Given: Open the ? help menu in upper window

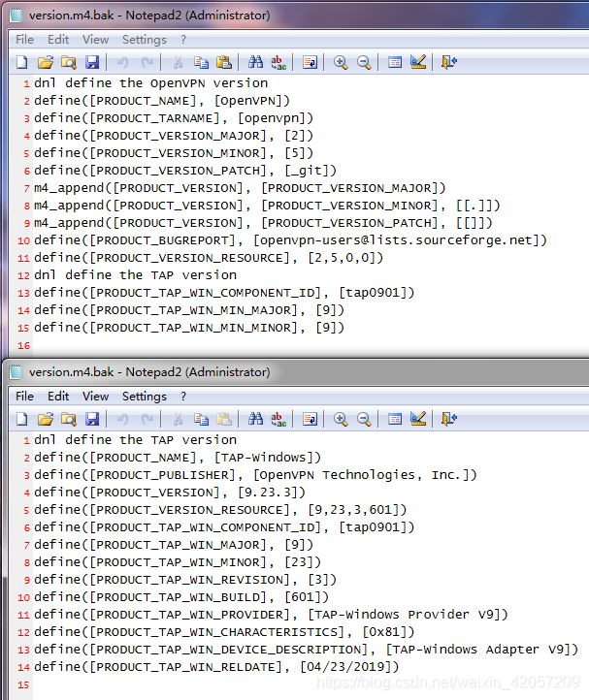Looking at the screenshot, I should point(183,40).
